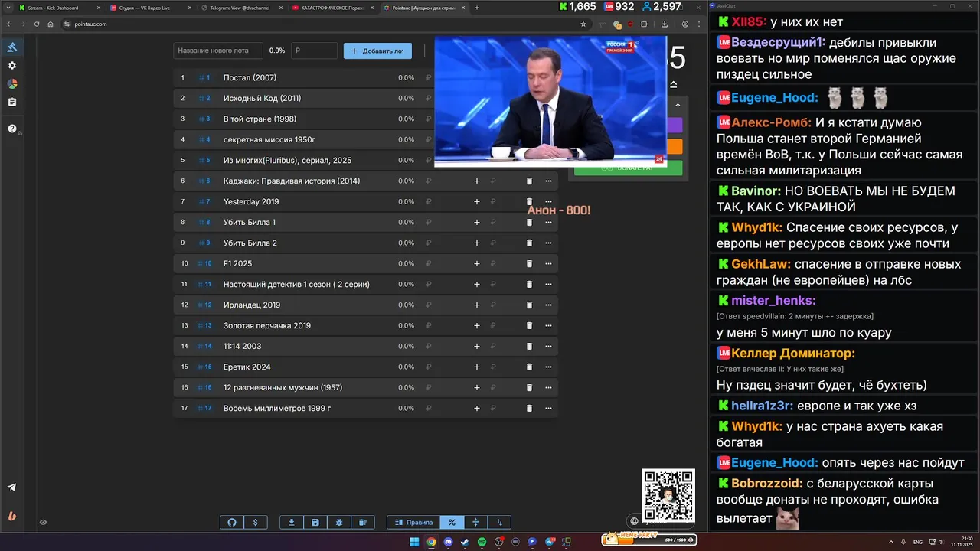980x551 pixels.
Task: Click the Telegram icon in left sidebar
Action: click(11, 487)
